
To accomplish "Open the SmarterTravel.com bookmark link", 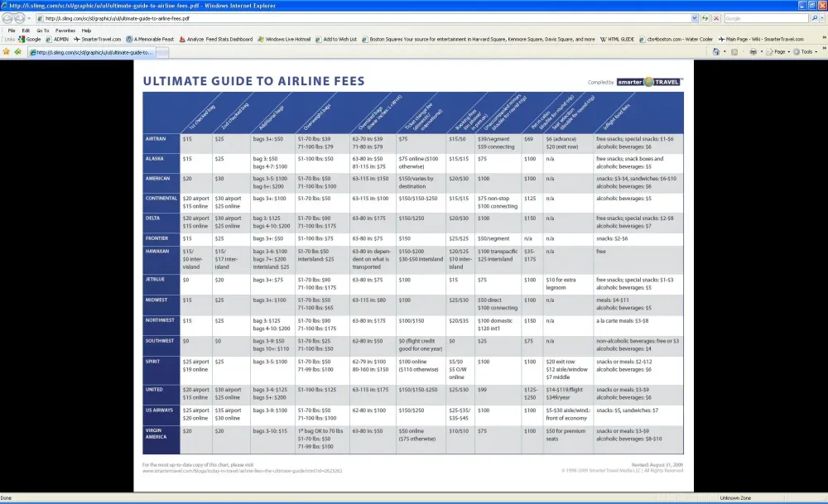I will [100, 39].
